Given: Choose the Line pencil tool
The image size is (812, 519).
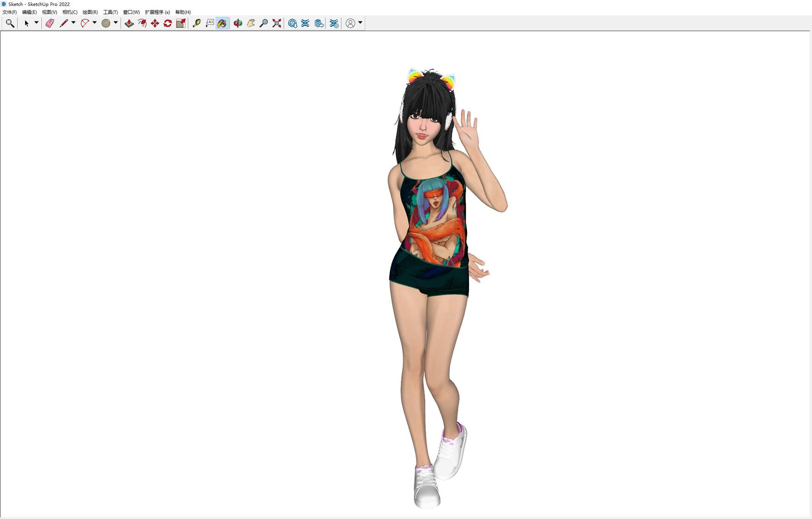Looking at the screenshot, I should coord(63,23).
